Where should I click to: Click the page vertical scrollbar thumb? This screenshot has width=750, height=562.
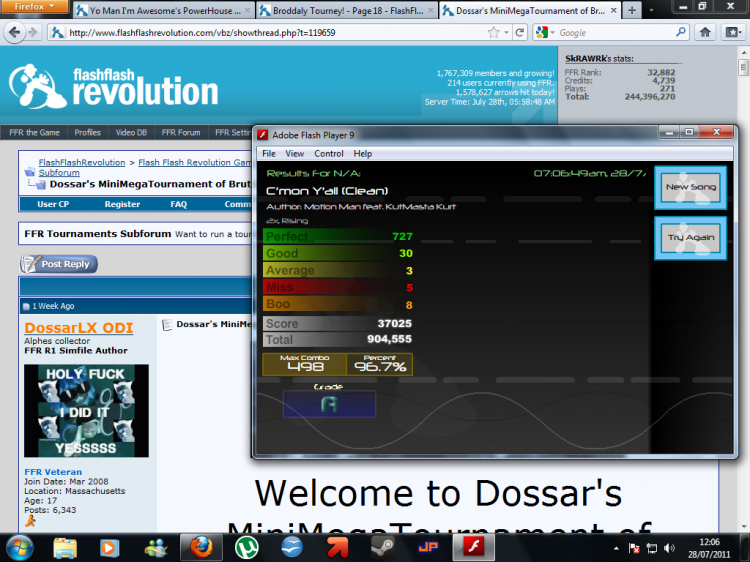pyautogui.click(x=743, y=67)
